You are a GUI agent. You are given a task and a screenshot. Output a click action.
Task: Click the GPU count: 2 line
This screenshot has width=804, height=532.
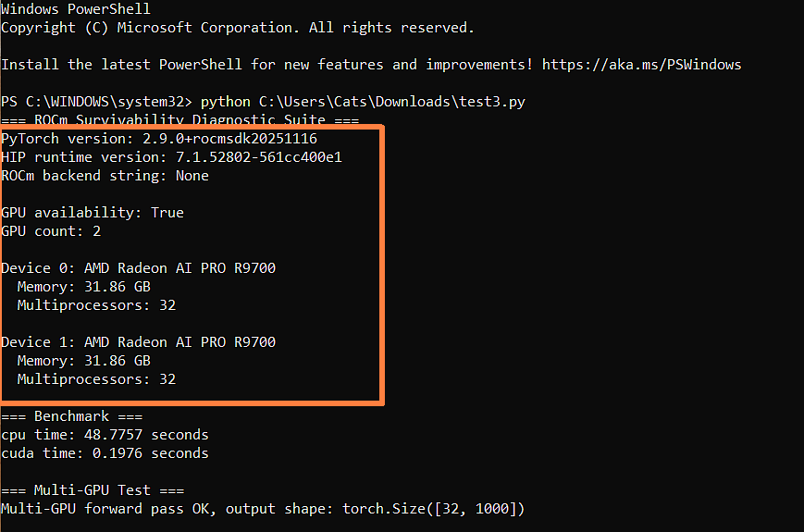tap(51, 231)
